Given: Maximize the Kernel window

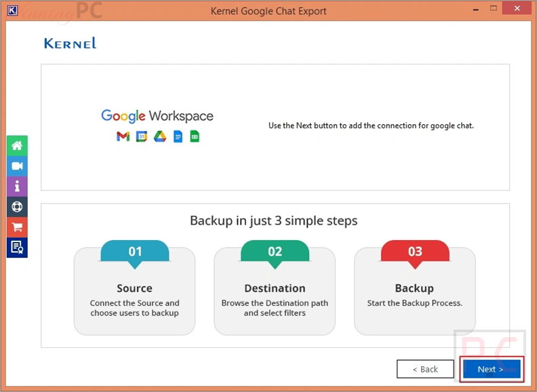Looking at the screenshot, I should (493, 8).
